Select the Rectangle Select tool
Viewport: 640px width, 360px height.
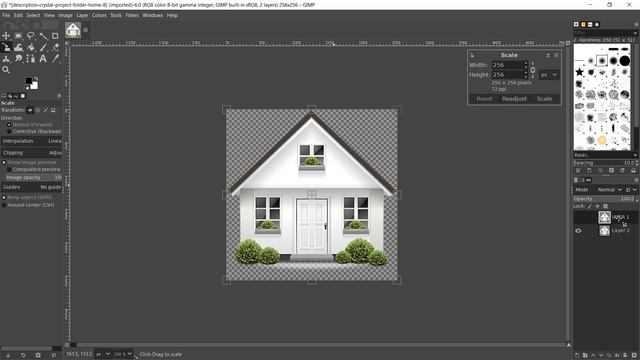click(x=18, y=36)
